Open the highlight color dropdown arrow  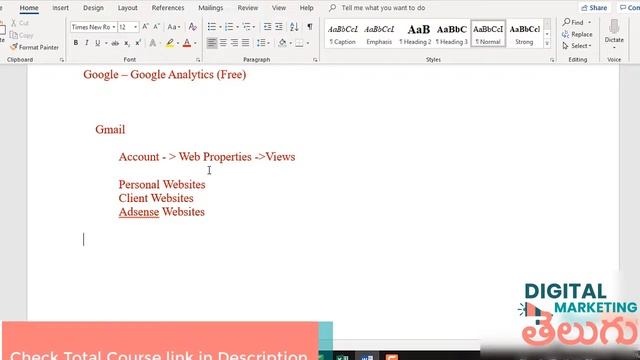pyautogui.click(x=178, y=43)
